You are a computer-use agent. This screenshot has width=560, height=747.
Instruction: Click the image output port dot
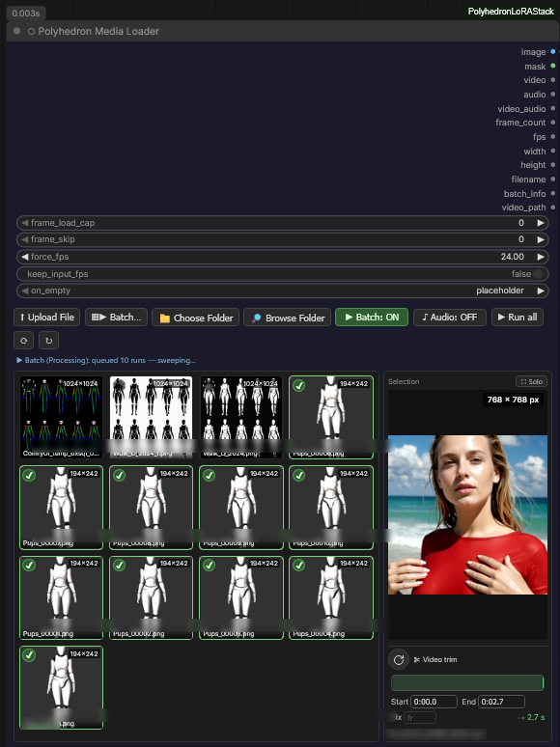(553, 51)
